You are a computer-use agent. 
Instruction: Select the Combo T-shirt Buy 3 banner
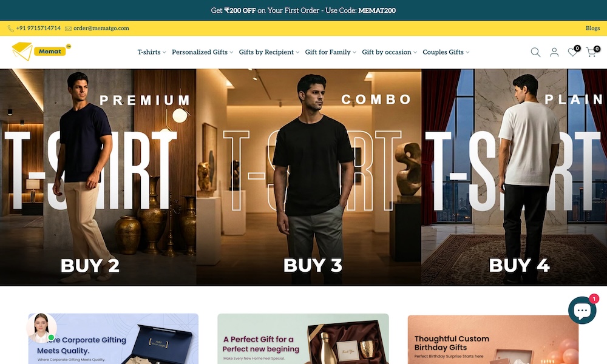tap(309, 177)
